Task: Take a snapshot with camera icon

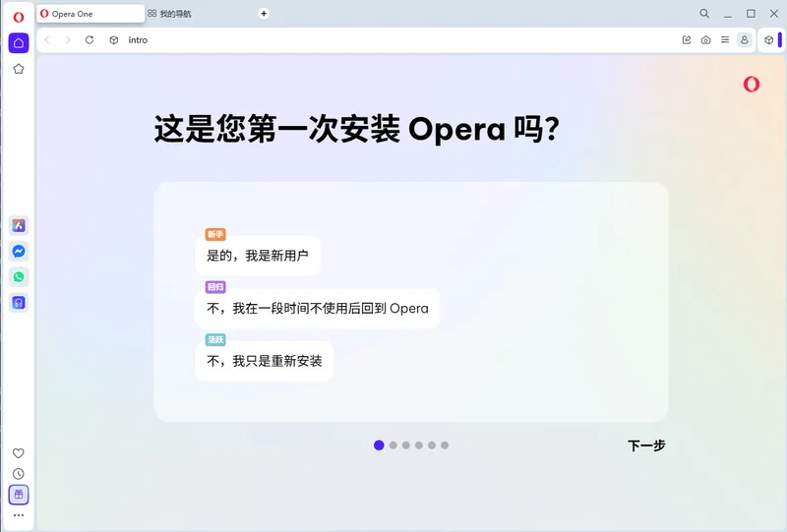Action: point(705,40)
